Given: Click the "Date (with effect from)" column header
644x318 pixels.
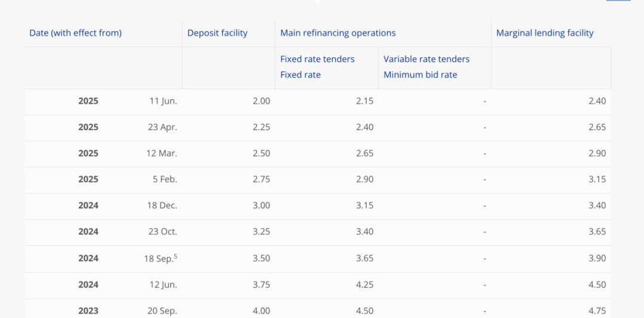Looking at the screenshot, I should click(75, 33).
